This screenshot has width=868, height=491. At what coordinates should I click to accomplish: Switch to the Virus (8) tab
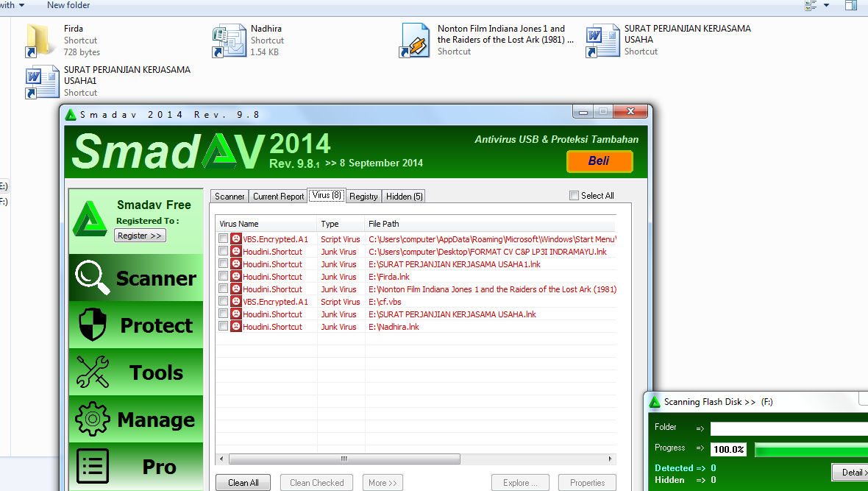tap(327, 195)
